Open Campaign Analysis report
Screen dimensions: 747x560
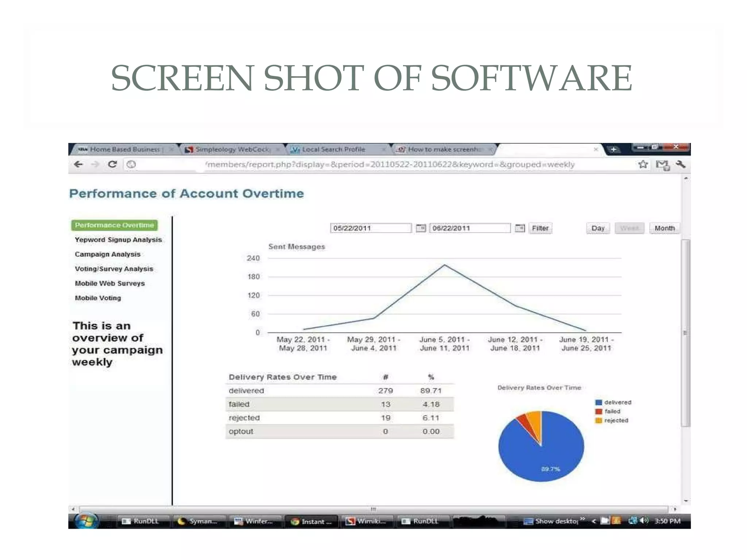(108, 254)
